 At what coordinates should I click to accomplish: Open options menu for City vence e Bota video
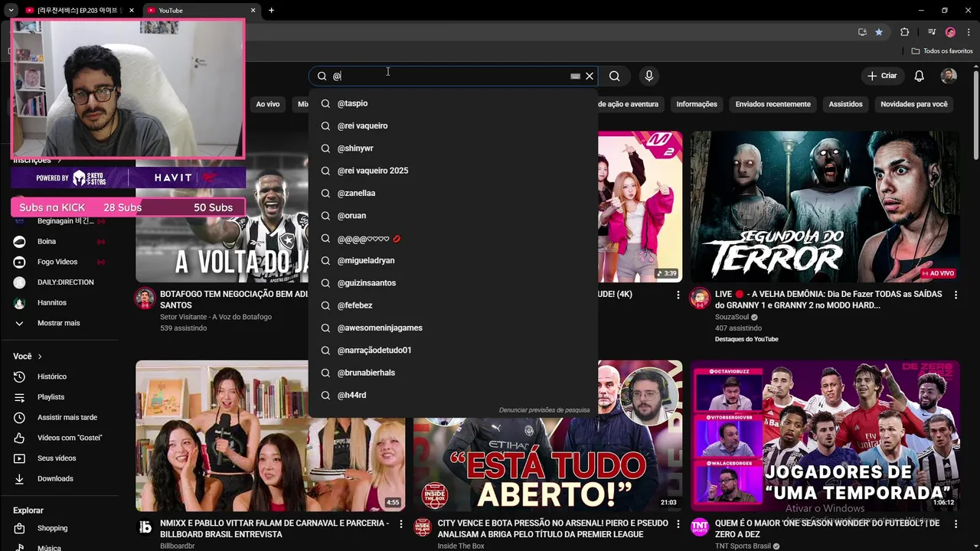678,524
